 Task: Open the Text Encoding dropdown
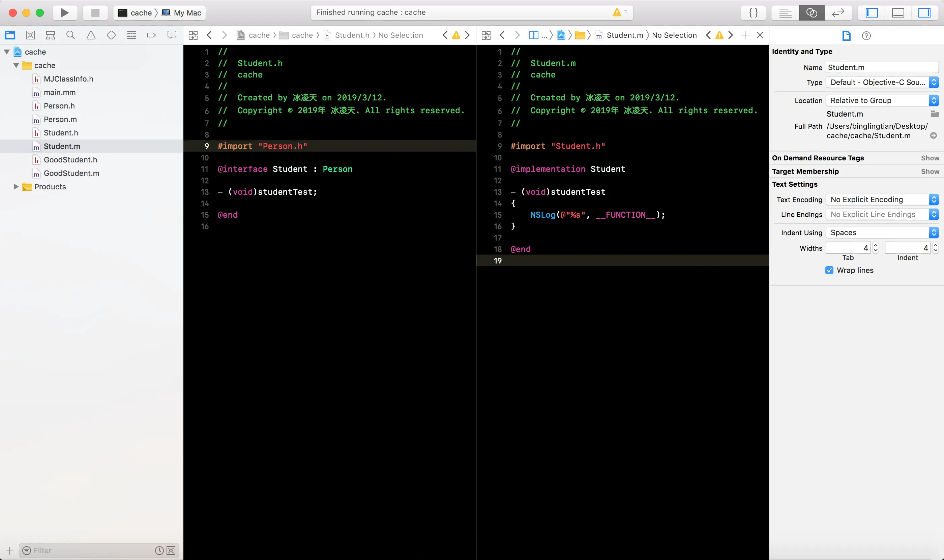(x=882, y=199)
